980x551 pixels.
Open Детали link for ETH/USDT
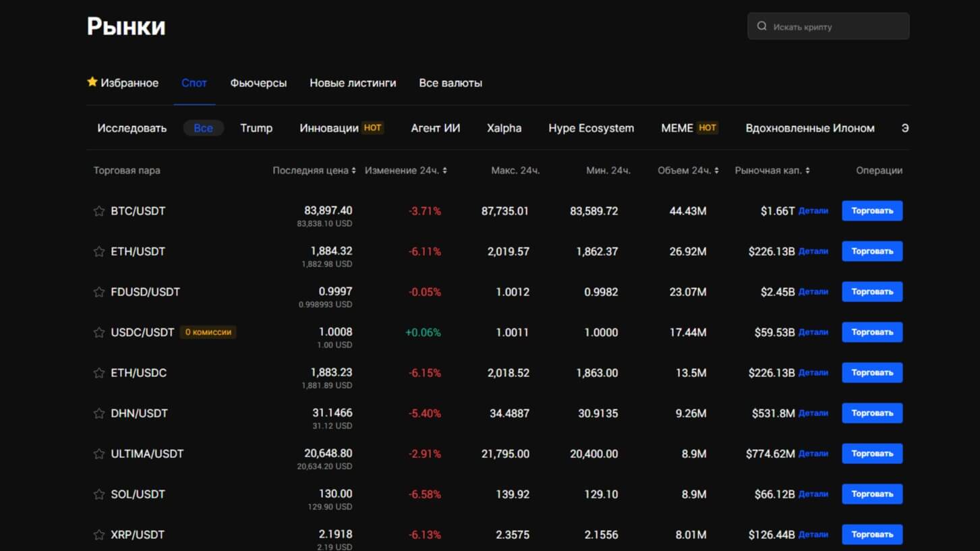(813, 252)
